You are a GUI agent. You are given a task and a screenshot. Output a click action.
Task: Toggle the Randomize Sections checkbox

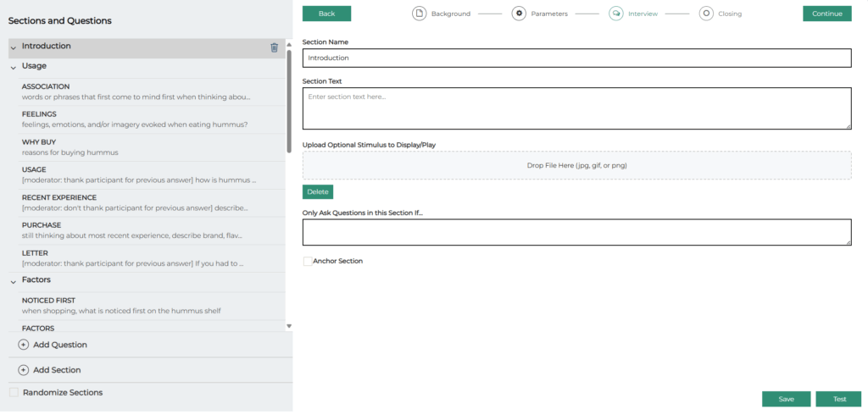tap(14, 392)
